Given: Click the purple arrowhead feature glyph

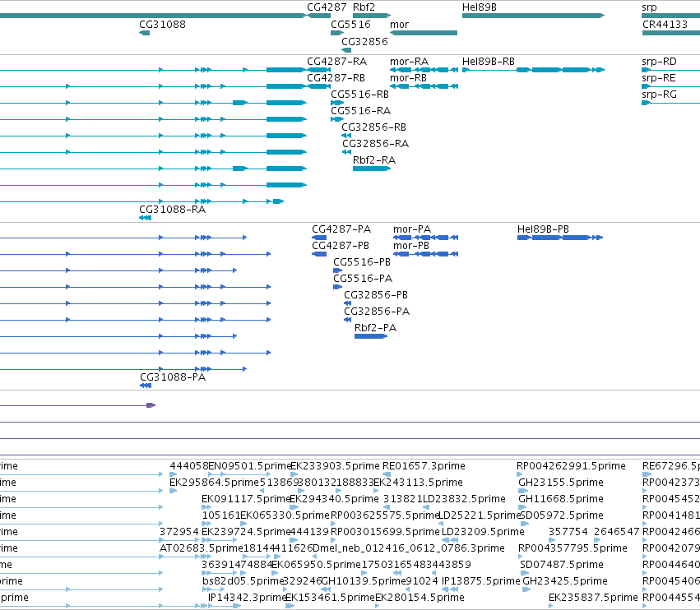Looking at the screenshot, I should click(151, 405).
